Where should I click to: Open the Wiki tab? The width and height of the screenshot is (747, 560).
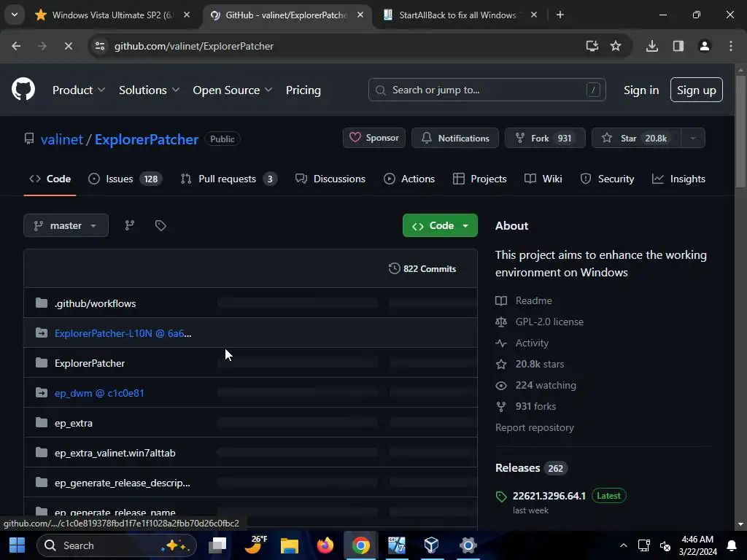click(543, 179)
